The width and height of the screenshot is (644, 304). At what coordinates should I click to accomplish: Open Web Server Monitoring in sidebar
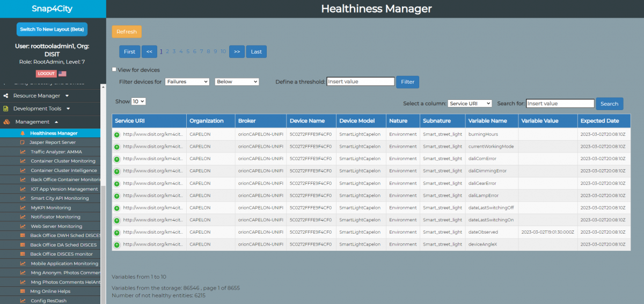[x=56, y=226]
